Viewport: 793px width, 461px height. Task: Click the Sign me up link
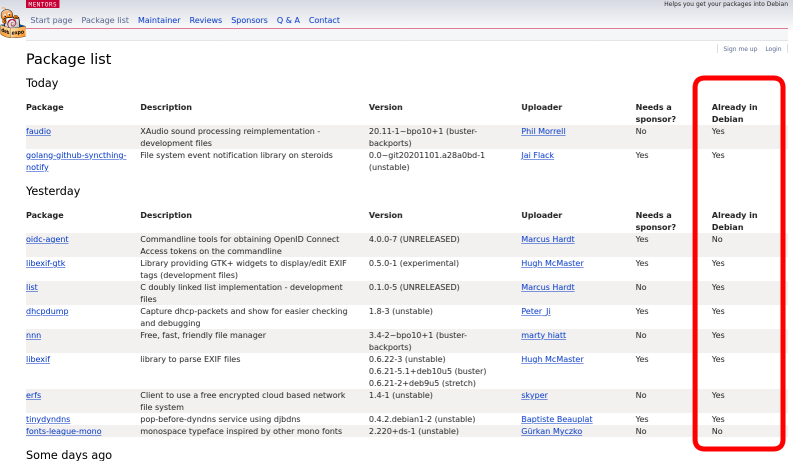click(x=740, y=49)
